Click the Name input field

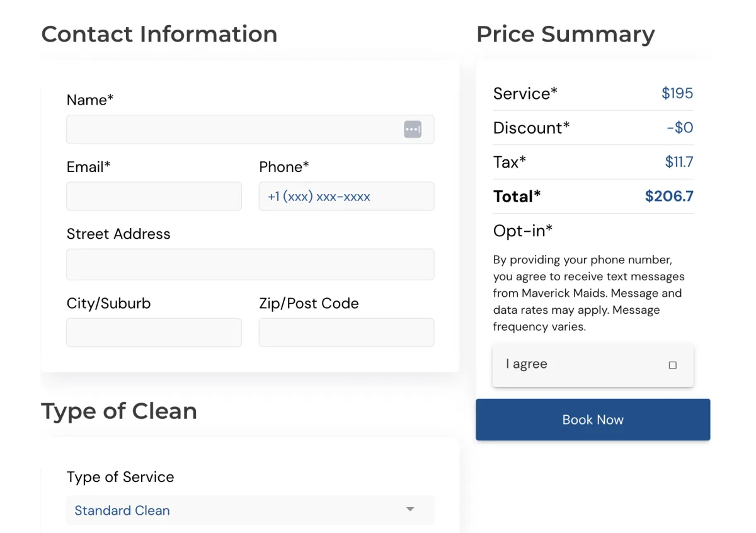[233, 129]
